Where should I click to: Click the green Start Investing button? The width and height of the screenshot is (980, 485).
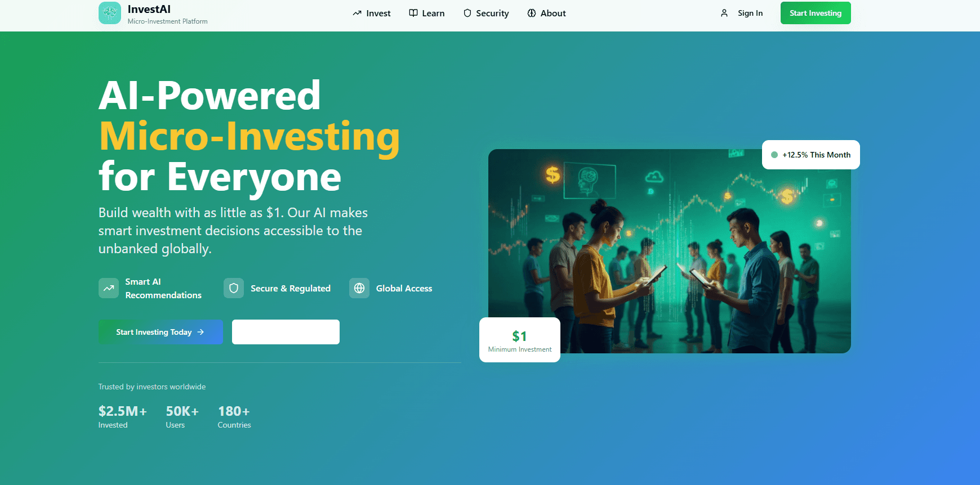(816, 13)
